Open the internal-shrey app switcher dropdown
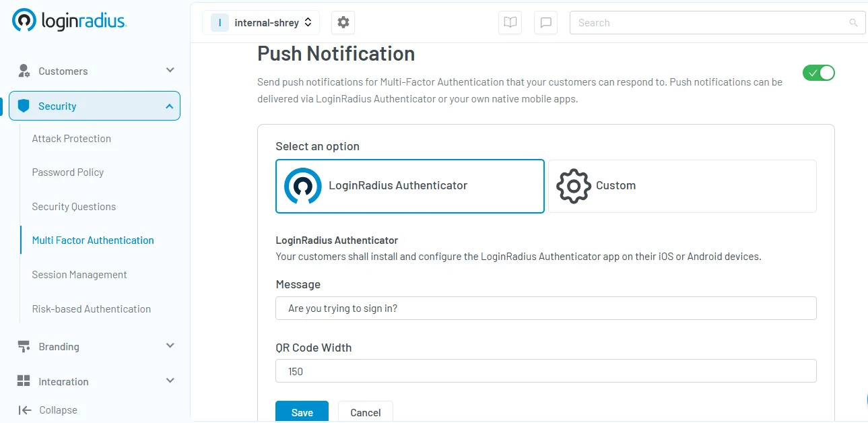868x423 pixels. point(261,22)
